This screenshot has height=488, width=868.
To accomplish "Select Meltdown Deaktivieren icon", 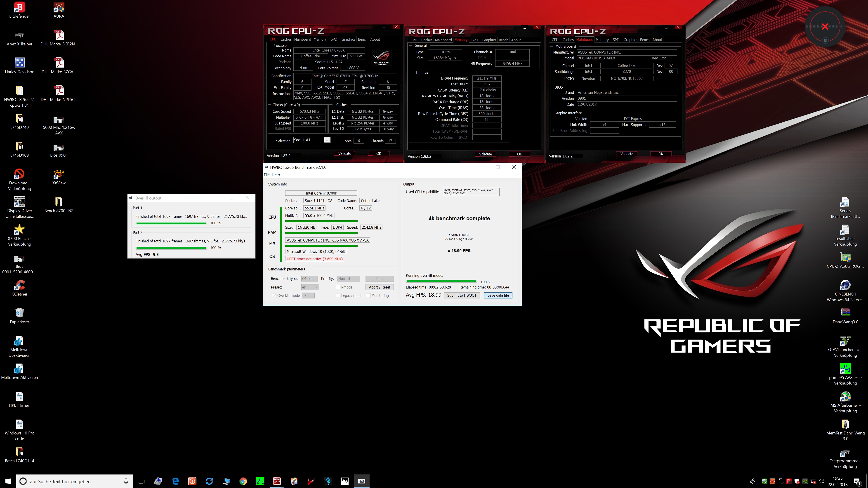I will (x=19, y=347).
